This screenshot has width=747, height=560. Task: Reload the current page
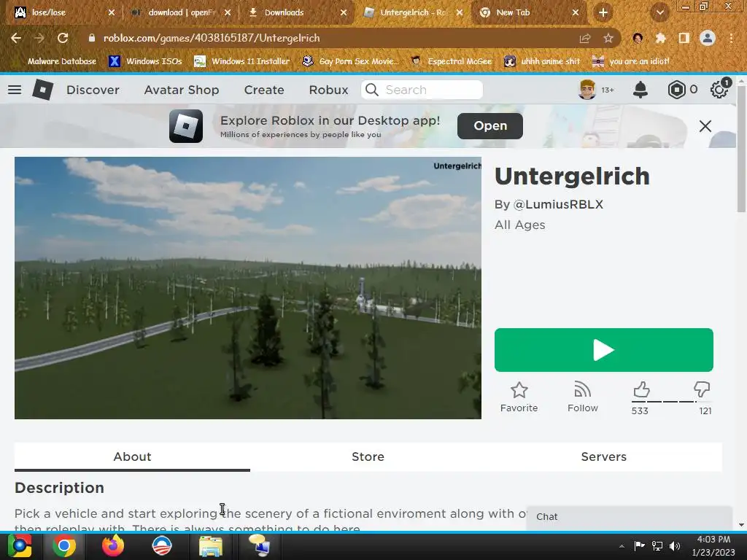click(x=63, y=38)
